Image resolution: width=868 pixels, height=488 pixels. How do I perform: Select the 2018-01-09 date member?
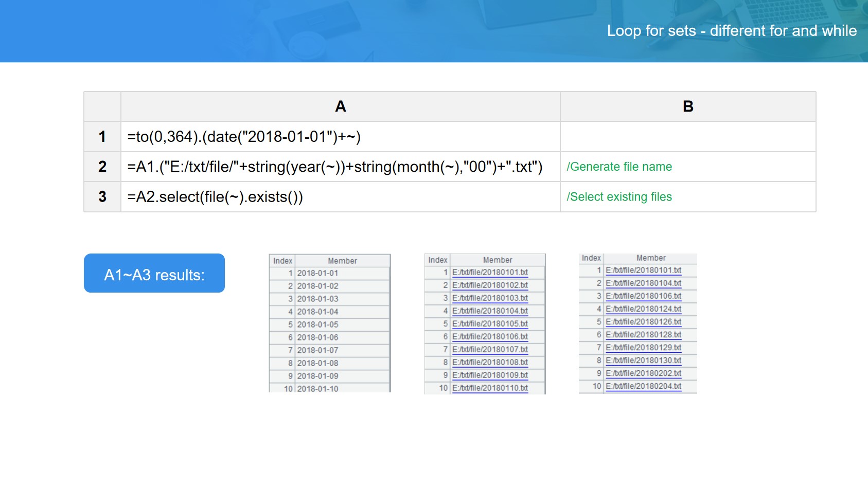pyautogui.click(x=317, y=376)
